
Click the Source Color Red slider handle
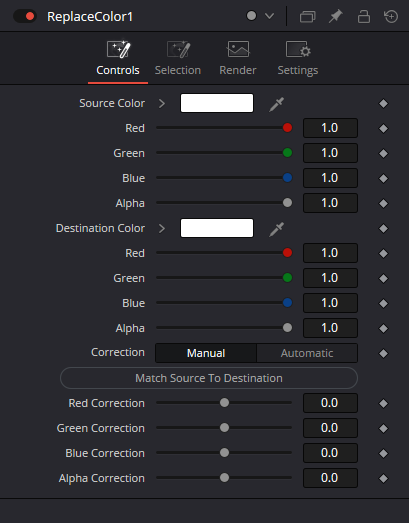pyautogui.click(x=287, y=128)
